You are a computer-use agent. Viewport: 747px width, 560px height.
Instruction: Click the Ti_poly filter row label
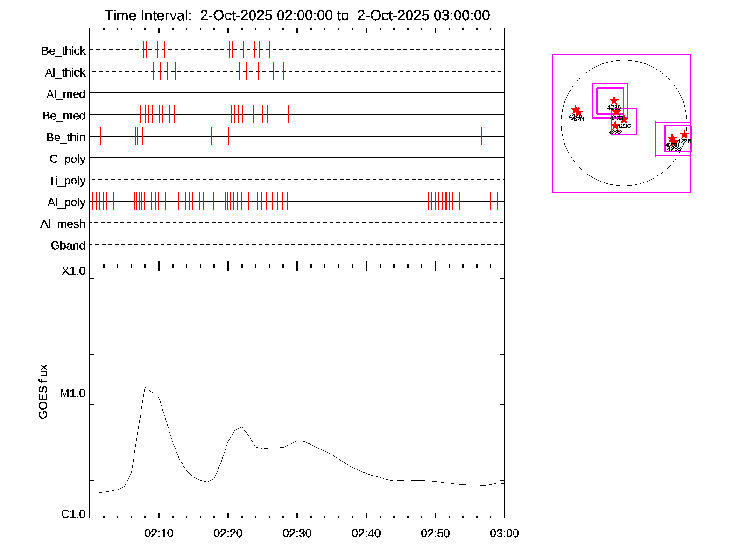coord(67,181)
